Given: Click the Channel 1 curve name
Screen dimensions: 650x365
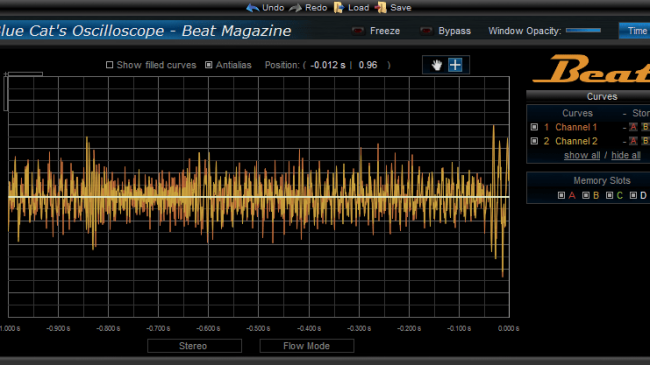Looking at the screenshot, I should (x=576, y=127).
